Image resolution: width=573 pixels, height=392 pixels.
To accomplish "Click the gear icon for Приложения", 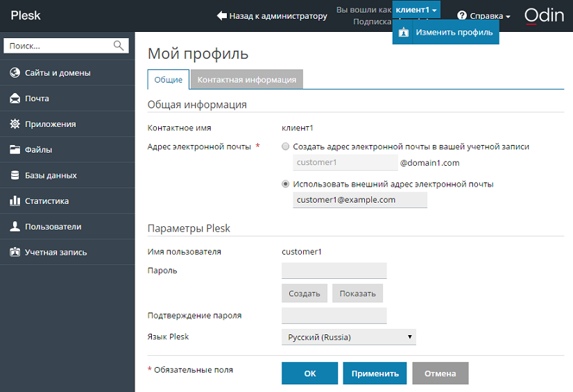I will tap(15, 124).
